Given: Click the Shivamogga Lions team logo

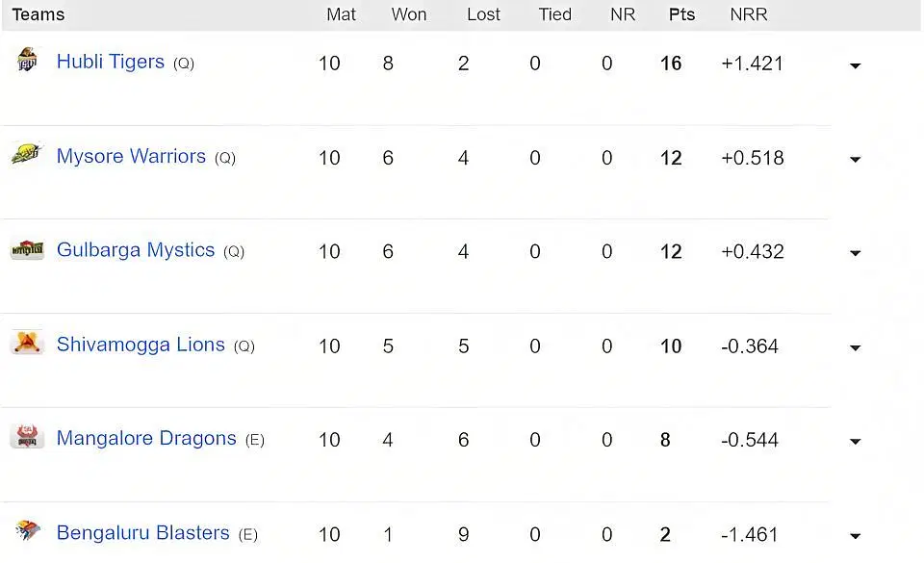Looking at the screenshot, I should (27, 343).
